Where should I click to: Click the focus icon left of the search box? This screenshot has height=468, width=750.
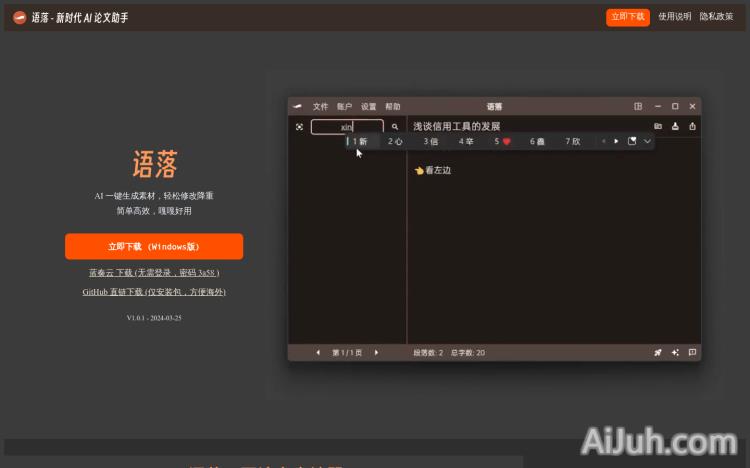[x=299, y=127]
